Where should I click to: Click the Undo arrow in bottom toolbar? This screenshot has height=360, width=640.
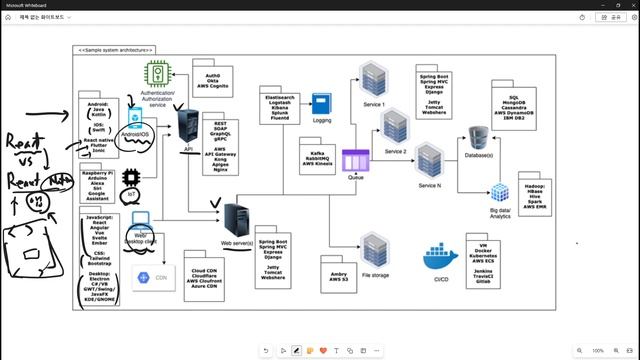click(x=266, y=351)
